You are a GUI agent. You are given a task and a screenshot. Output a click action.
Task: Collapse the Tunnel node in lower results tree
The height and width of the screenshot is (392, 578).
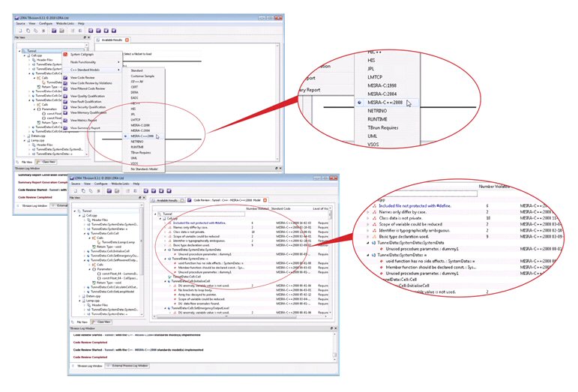154,214
